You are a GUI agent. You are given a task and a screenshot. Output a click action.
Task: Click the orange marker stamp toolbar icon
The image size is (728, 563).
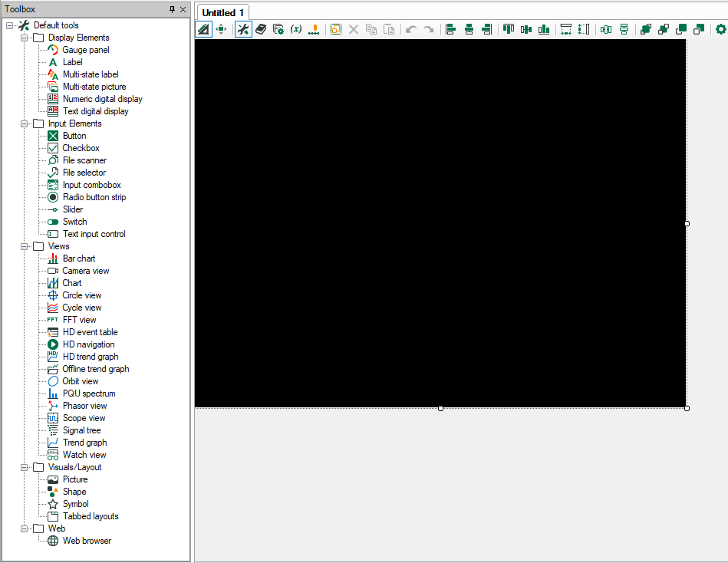click(x=315, y=29)
